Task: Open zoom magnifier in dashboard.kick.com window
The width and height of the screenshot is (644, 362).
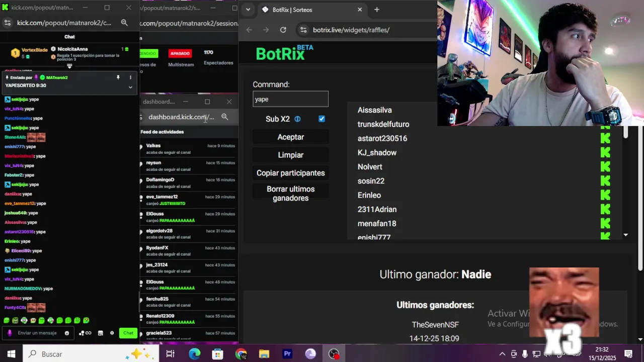Action: point(225,117)
